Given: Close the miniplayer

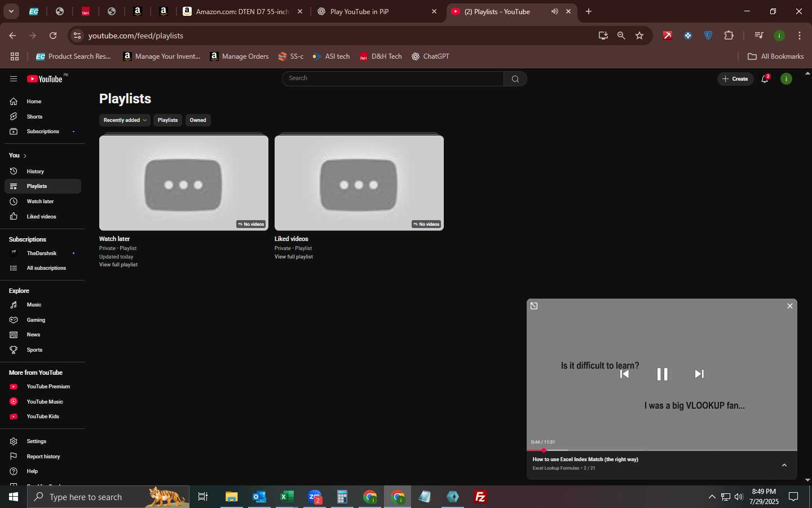Looking at the screenshot, I should click(790, 306).
